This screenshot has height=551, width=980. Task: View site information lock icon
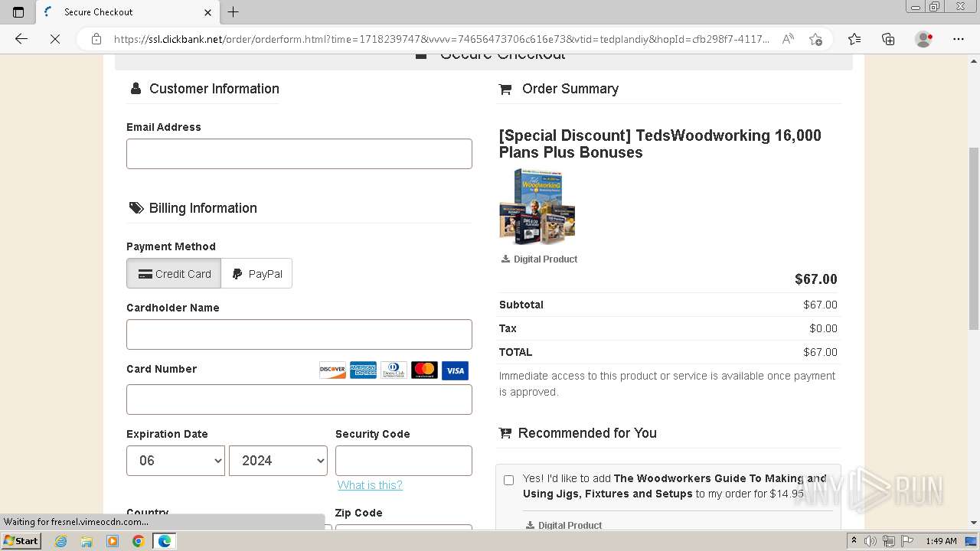pos(96,39)
